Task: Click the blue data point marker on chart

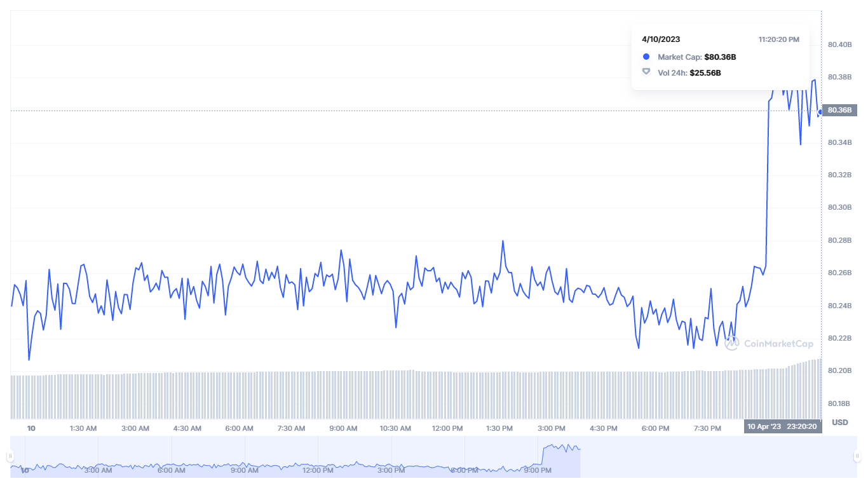Action: coord(820,111)
